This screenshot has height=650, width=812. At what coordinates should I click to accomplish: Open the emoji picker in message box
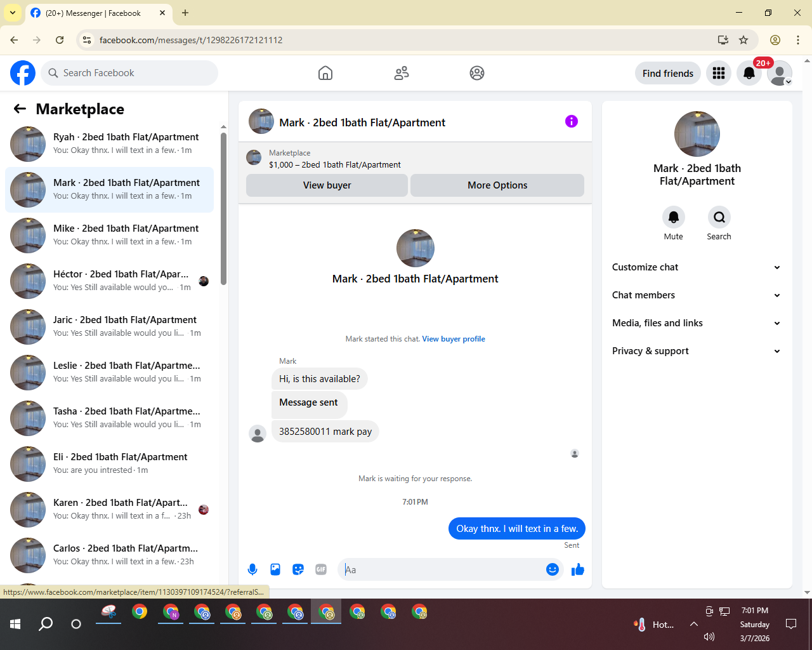coord(553,569)
